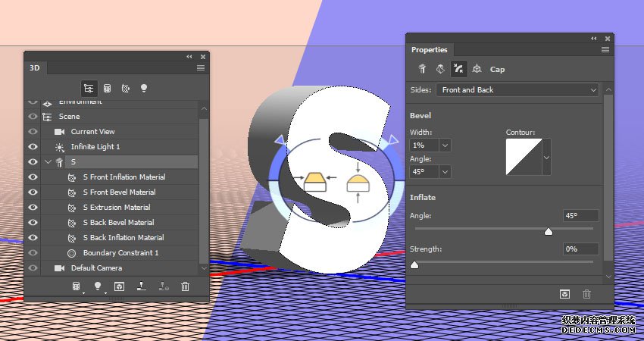Click the Contour preview thumbnail
Viewport: 644px width, 341px height.
[524, 157]
